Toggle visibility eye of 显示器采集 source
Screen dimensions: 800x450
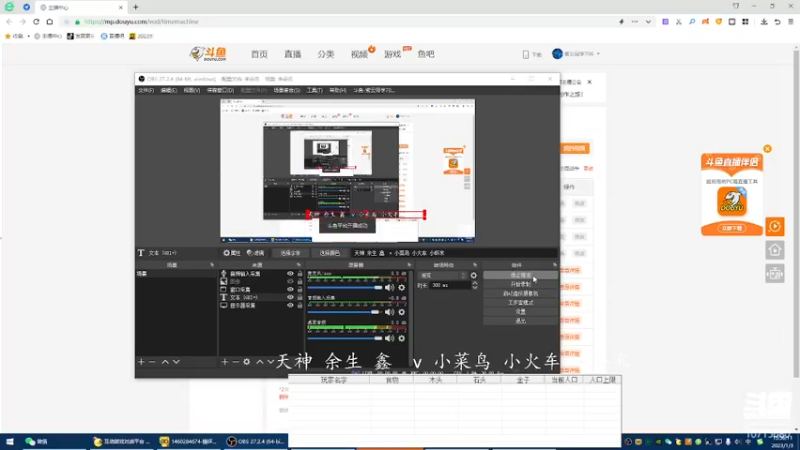coord(290,305)
